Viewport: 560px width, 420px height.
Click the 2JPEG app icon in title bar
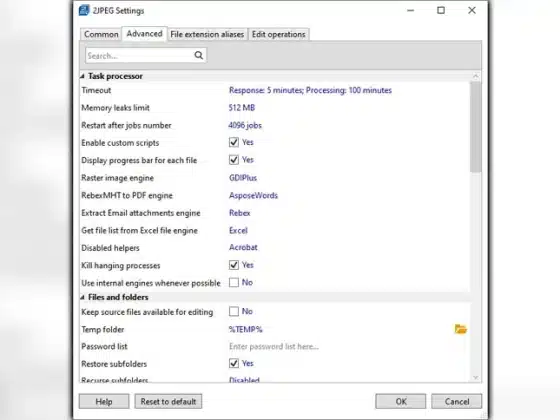(84, 10)
